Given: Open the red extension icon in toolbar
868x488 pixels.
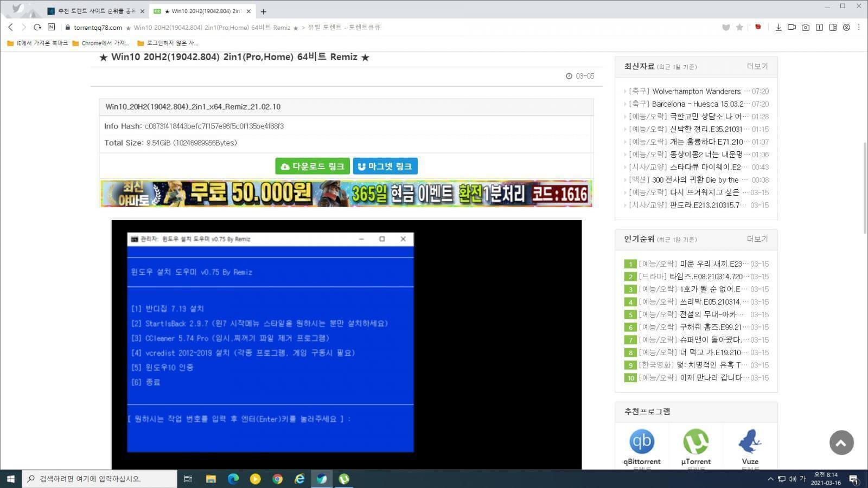Looking at the screenshot, I should pos(758,27).
